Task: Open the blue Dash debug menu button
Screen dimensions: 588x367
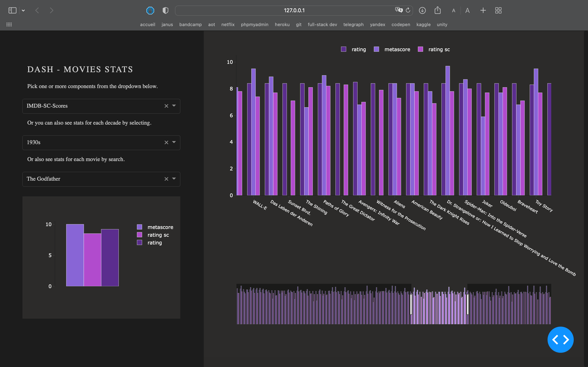Action: pyautogui.click(x=560, y=339)
